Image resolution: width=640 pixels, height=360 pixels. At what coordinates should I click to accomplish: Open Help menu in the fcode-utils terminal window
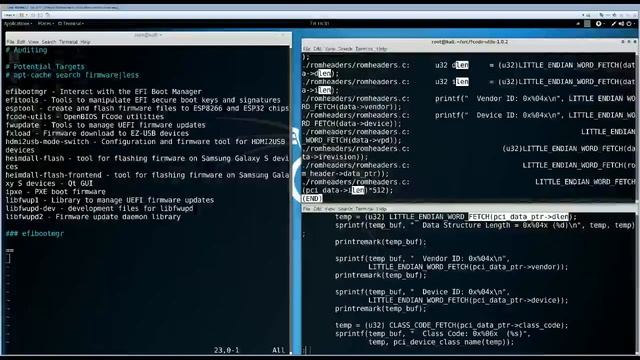(x=381, y=49)
